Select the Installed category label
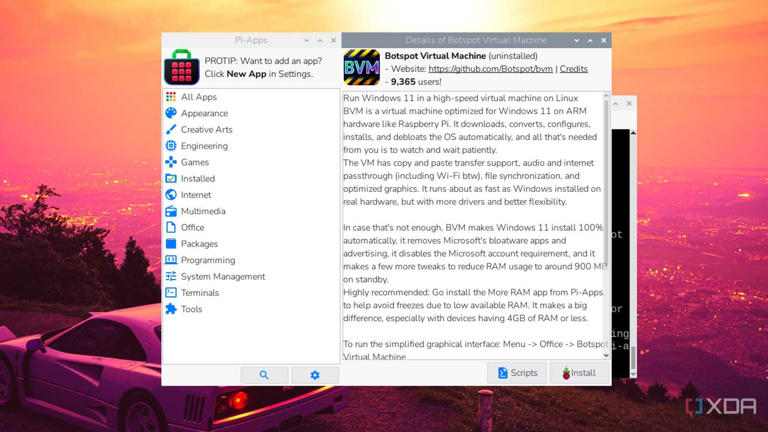Screen dimensions: 768x432 click(x=197, y=178)
